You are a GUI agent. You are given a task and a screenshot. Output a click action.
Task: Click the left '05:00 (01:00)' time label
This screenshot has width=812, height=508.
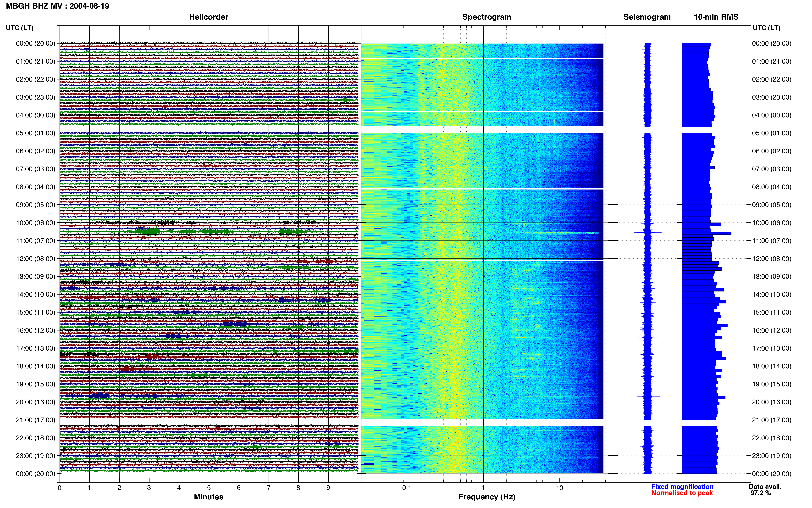coord(36,133)
